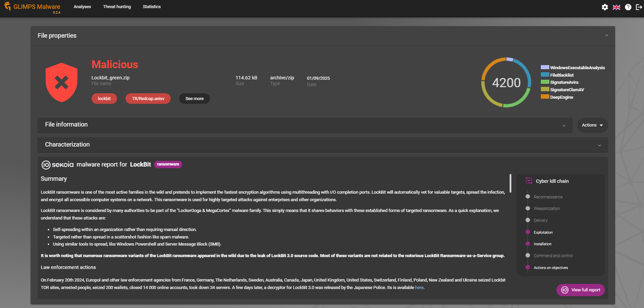This screenshot has width=644, height=308.
Task: Expand the File information section
Action: (x=305, y=125)
